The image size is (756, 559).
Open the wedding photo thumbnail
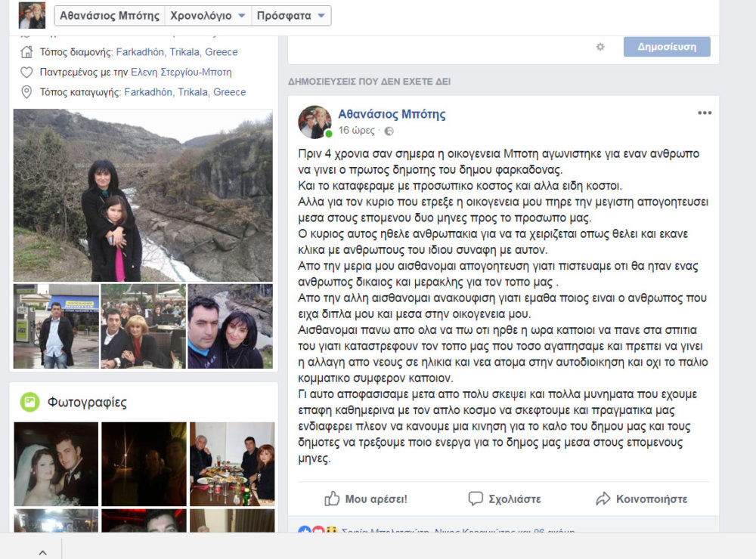tap(56, 464)
